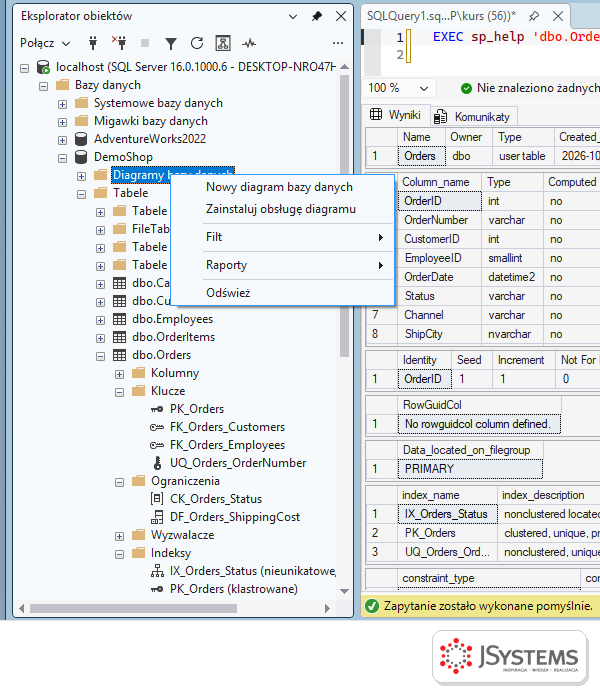Select the dbo.Employees table
600x692 pixels.
[x=172, y=319]
